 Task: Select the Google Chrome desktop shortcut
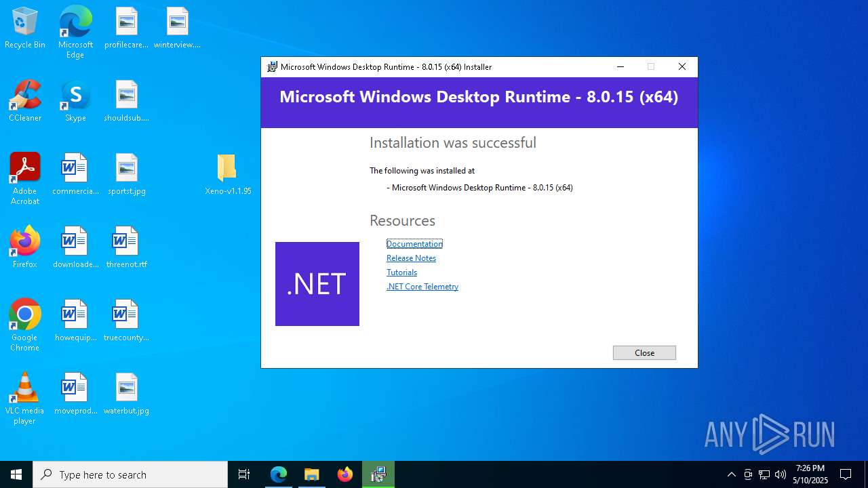click(25, 325)
